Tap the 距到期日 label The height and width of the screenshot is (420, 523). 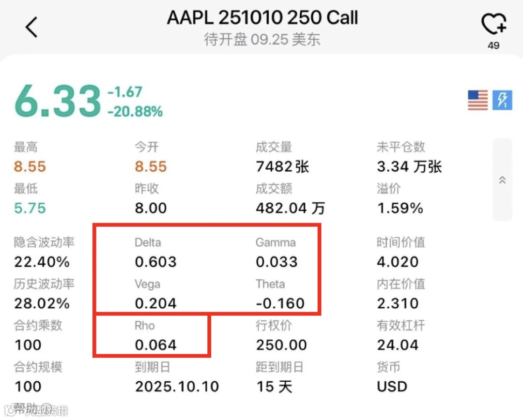pyautogui.click(x=280, y=367)
